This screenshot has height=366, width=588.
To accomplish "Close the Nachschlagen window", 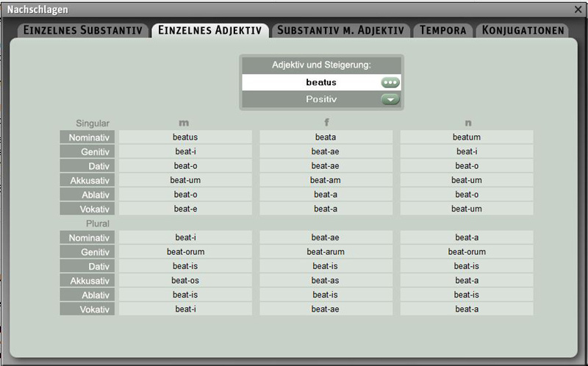I will pyautogui.click(x=578, y=10).
